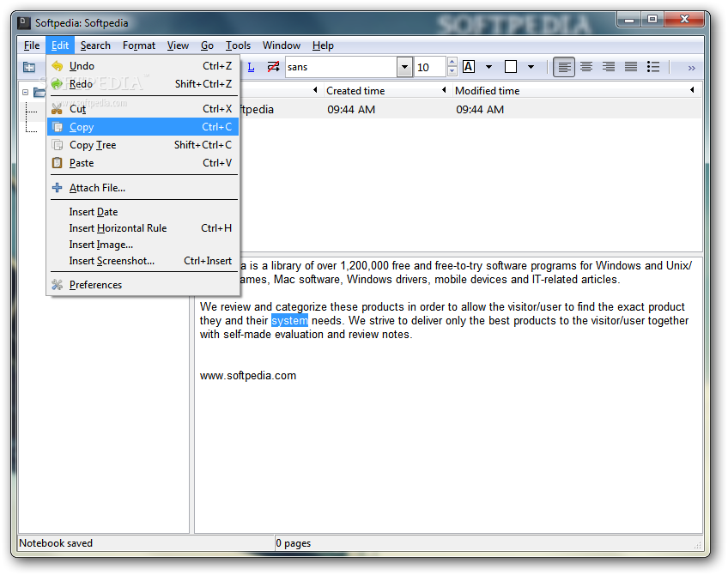Toggle left alignment

(564, 67)
